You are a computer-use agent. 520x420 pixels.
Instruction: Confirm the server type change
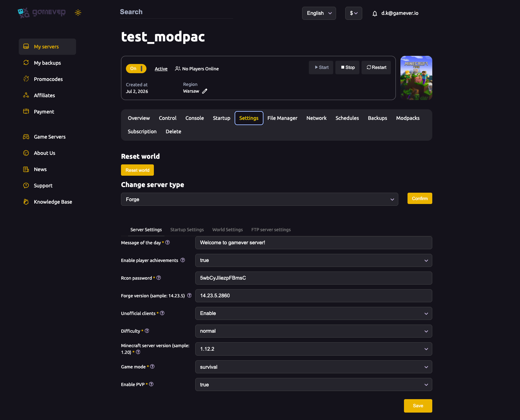pos(420,198)
